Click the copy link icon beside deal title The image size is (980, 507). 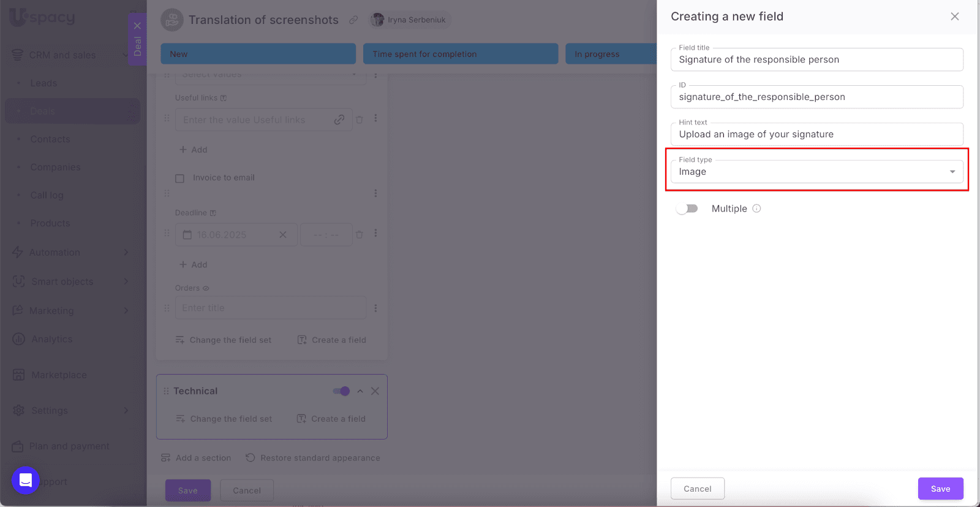point(353,20)
